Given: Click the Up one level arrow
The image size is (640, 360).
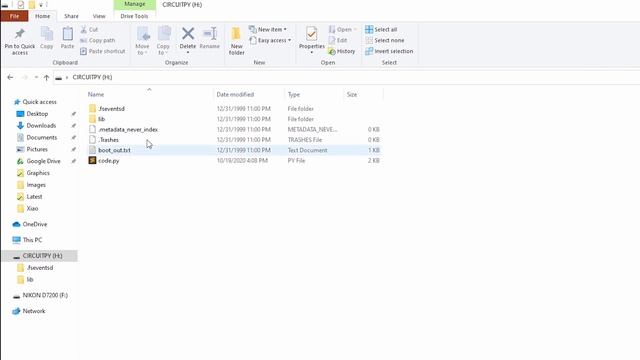Looking at the screenshot, I should pos(46,77).
